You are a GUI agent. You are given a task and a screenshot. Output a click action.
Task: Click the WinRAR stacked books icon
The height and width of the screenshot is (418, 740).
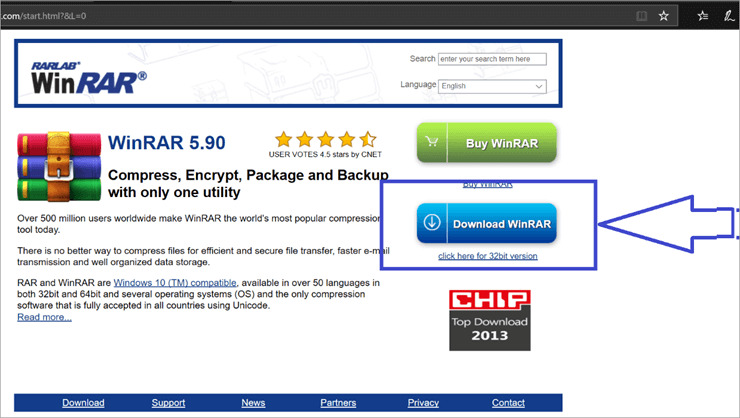tap(59, 167)
